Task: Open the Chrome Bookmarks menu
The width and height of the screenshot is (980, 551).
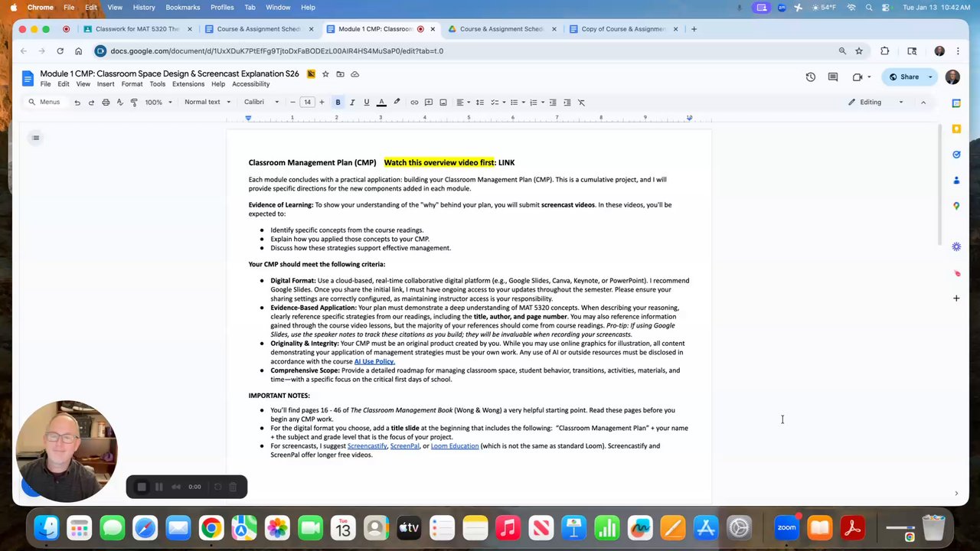Action: 182,7
